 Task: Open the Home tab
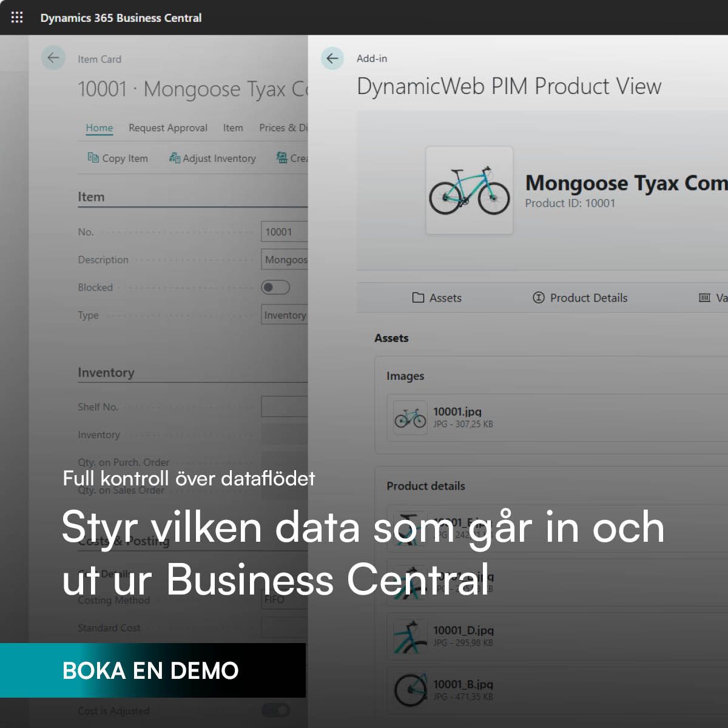pyautogui.click(x=99, y=128)
